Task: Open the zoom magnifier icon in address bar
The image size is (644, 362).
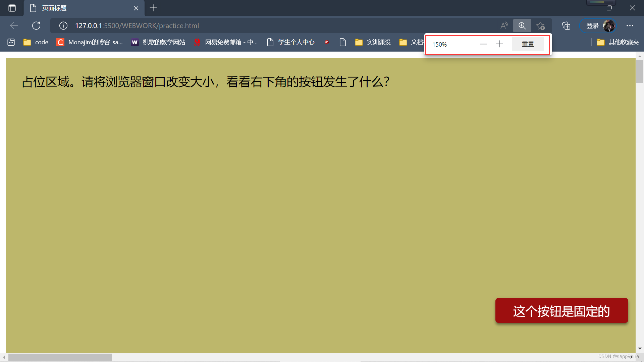Action: pos(522,25)
